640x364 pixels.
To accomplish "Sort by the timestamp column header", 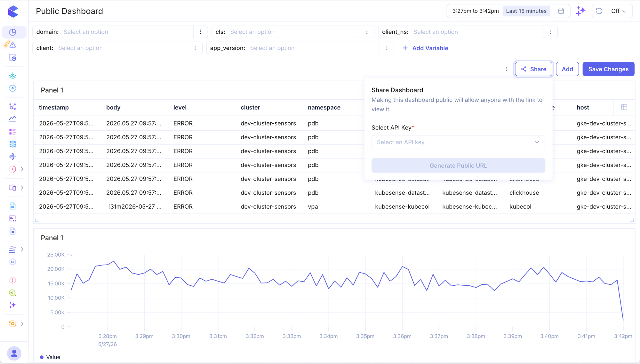I will tap(54, 107).
